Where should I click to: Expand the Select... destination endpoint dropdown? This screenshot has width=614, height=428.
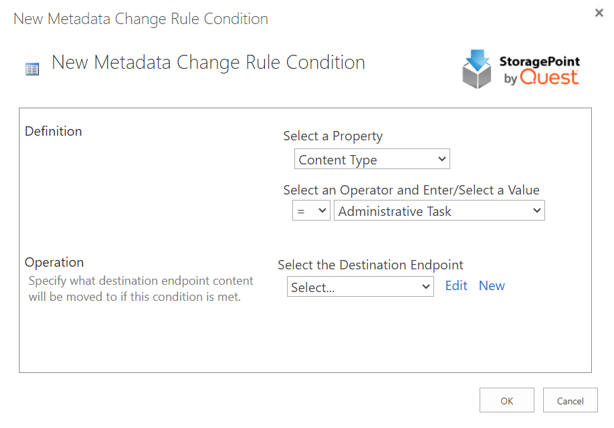coord(360,287)
